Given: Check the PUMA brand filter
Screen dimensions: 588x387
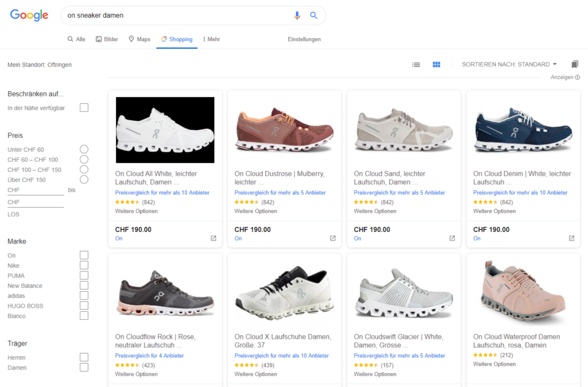Looking at the screenshot, I should click(84, 276).
